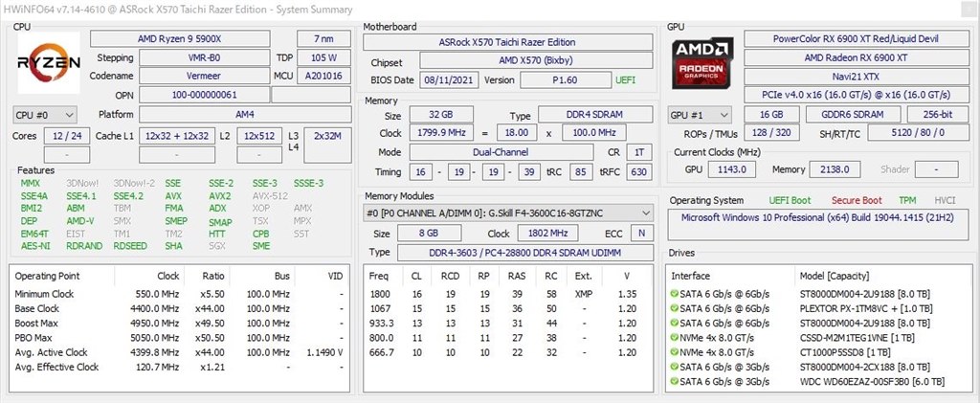Open the GPU #1 selector dropdown
Viewport: 980px width, 403px height.
click(700, 115)
